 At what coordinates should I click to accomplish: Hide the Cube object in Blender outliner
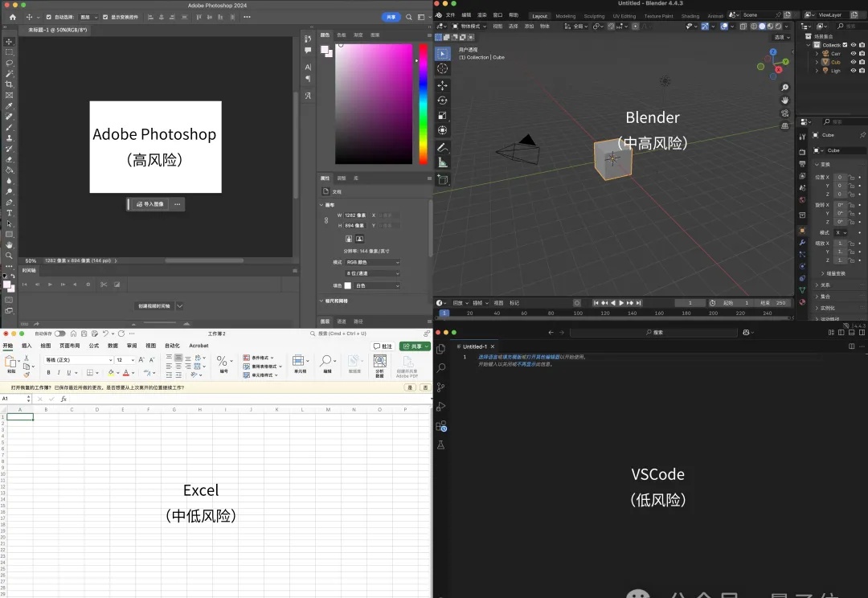(853, 62)
